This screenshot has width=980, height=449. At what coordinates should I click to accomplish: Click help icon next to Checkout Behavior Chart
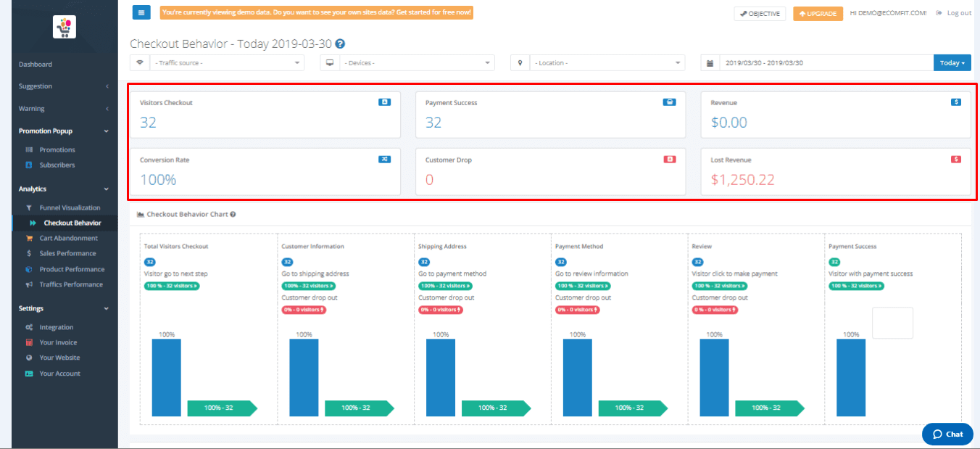(x=233, y=215)
